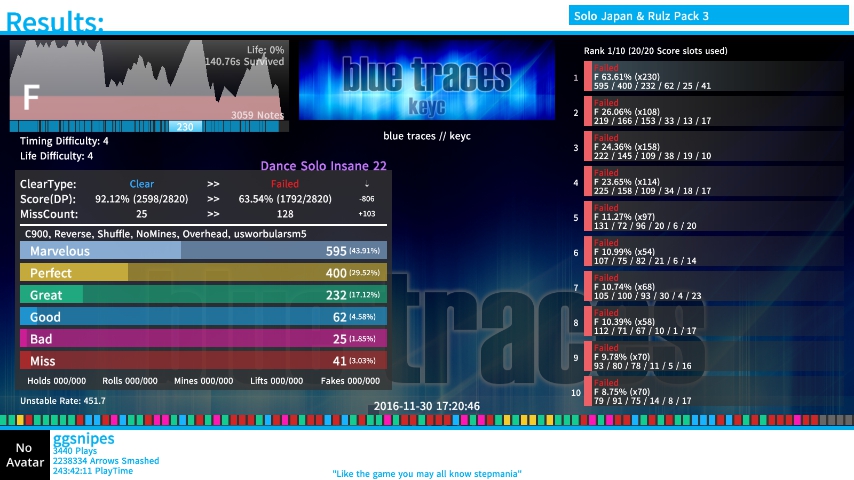Click the down arrow beside Failed ClearType
The image size is (854, 480).
tap(366, 184)
